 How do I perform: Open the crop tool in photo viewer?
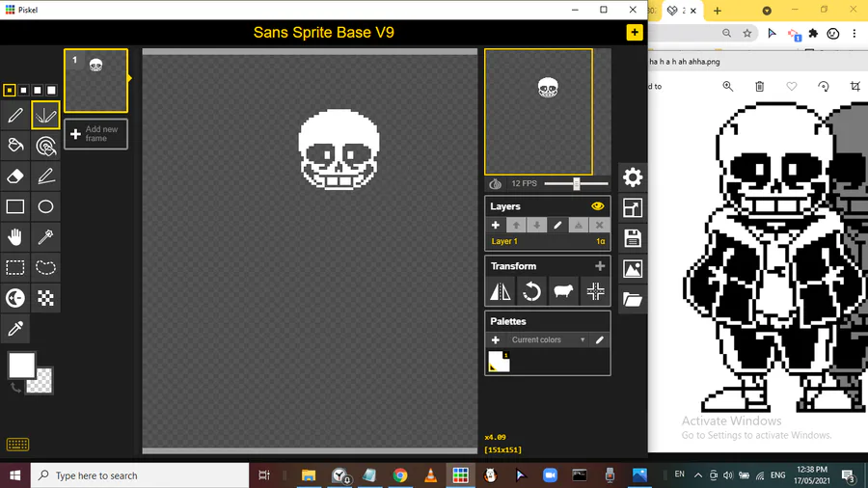(855, 86)
